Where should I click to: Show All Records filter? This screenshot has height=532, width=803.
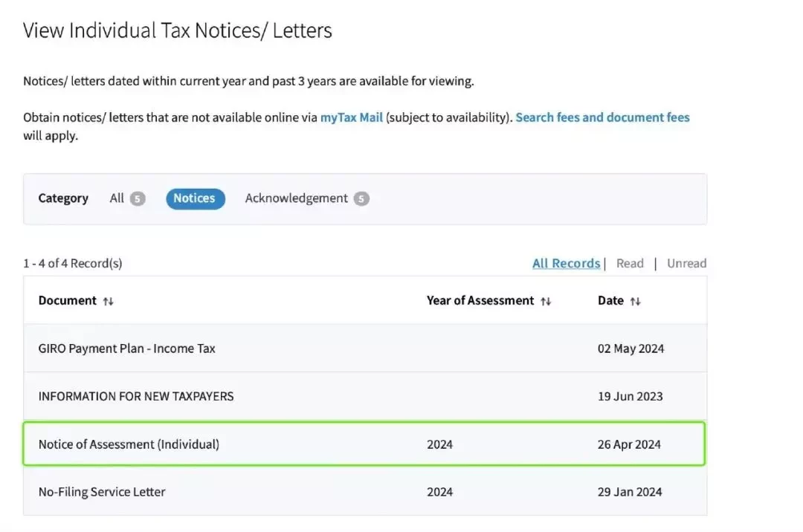(x=566, y=263)
